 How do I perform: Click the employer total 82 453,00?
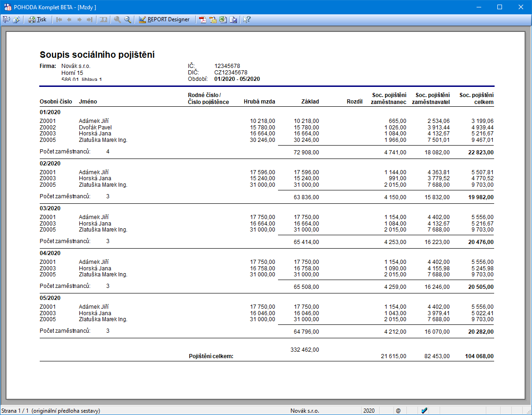click(x=437, y=356)
